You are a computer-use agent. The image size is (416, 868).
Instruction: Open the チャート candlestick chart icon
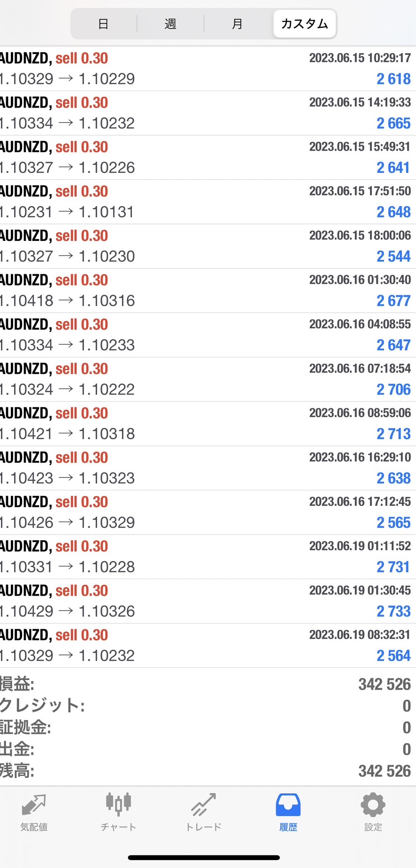(118, 805)
